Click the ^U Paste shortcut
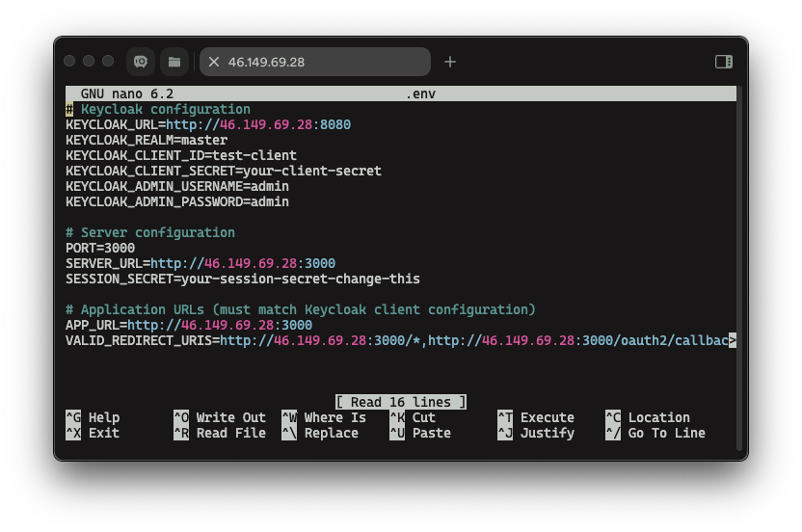The height and width of the screenshot is (532, 802). [420, 433]
